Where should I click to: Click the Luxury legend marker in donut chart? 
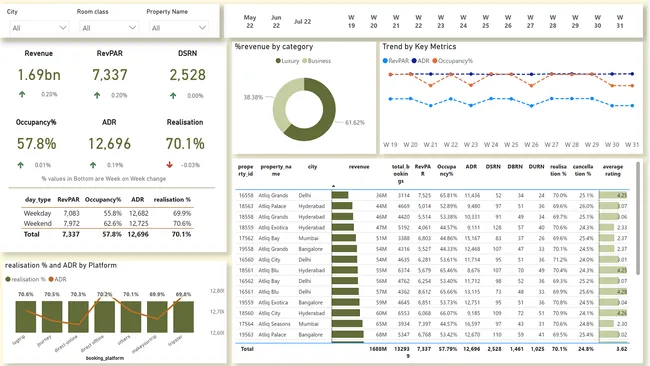point(278,61)
